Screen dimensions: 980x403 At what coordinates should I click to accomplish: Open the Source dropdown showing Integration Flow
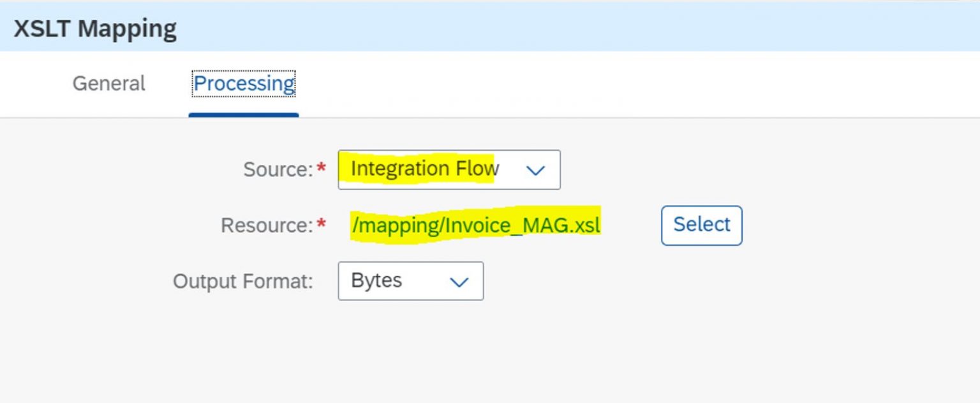[x=447, y=169]
